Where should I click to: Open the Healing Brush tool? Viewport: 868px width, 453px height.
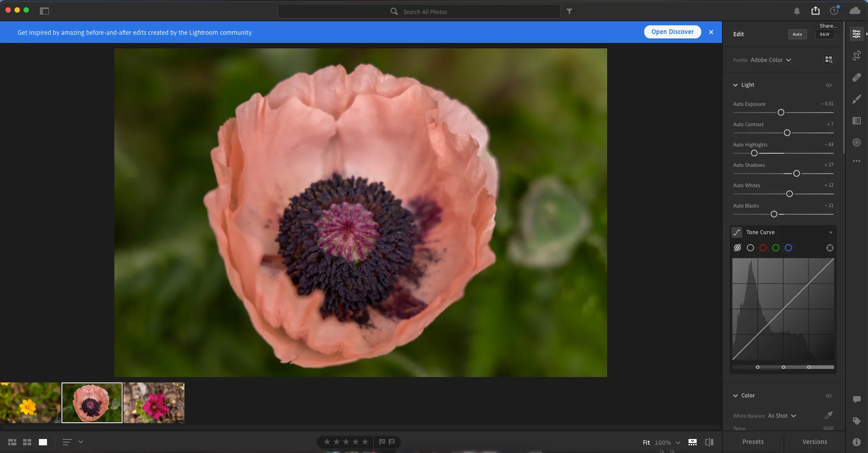[x=857, y=77]
